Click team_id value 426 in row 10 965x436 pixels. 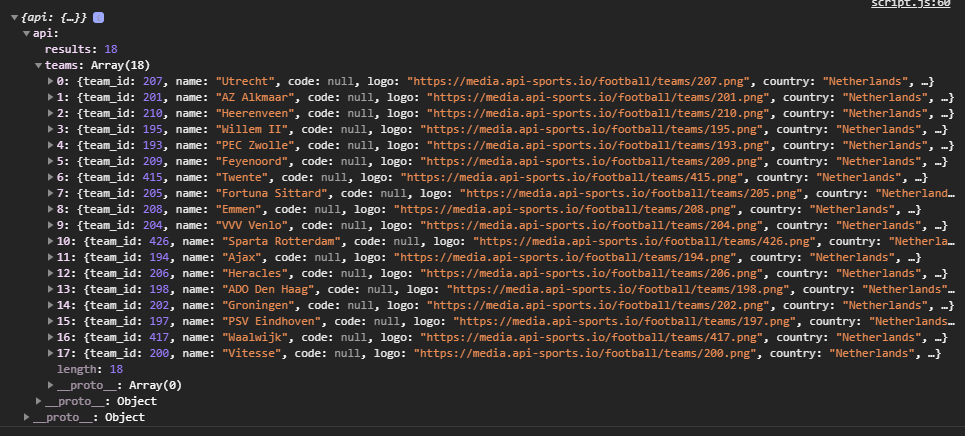[159, 241]
